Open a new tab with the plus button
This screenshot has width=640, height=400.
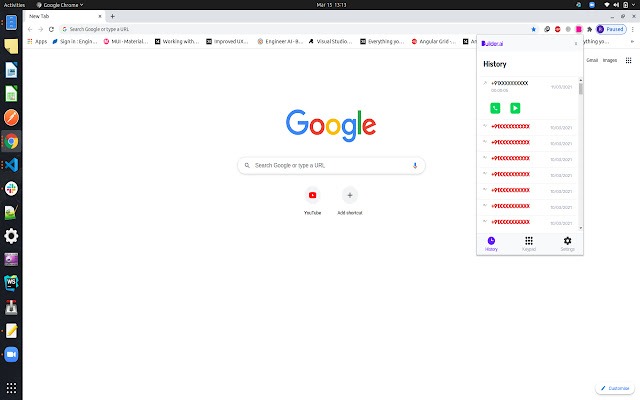pos(112,16)
